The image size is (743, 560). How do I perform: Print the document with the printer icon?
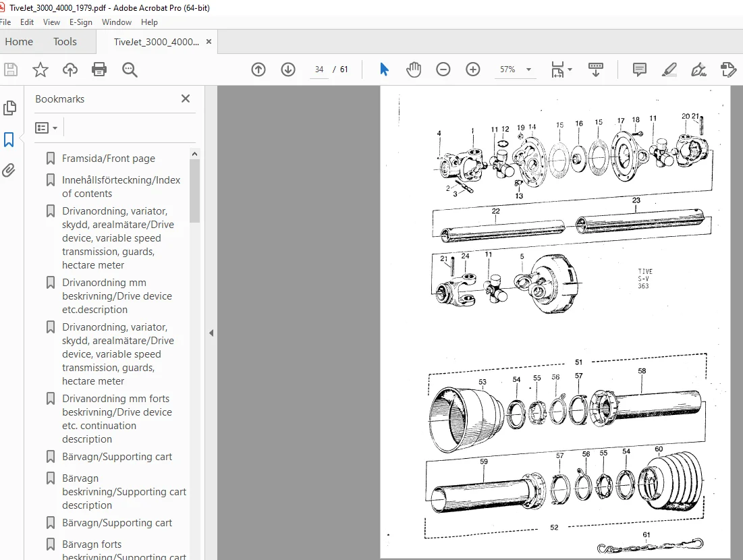click(99, 69)
